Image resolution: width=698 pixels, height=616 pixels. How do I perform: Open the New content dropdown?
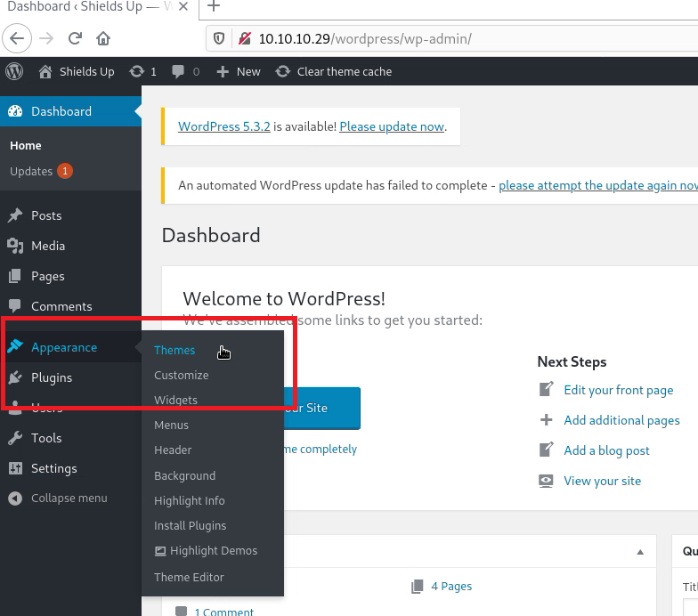(239, 71)
